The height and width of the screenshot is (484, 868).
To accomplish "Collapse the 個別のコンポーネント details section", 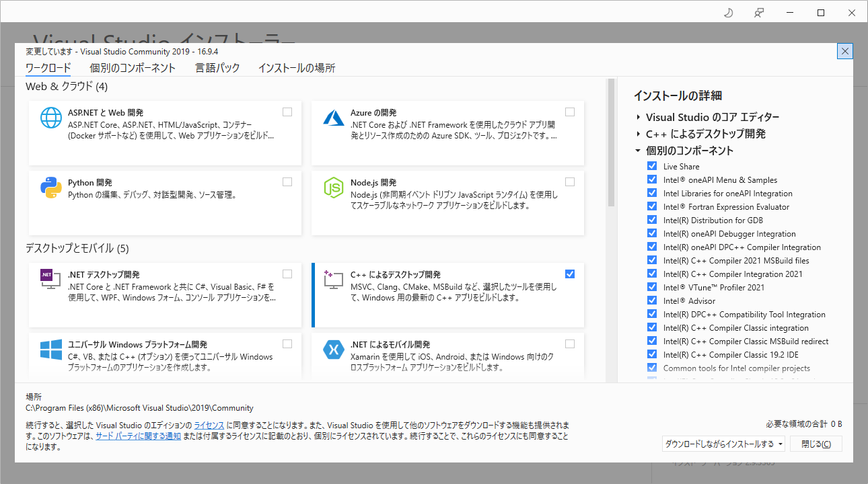I will (x=638, y=151).
